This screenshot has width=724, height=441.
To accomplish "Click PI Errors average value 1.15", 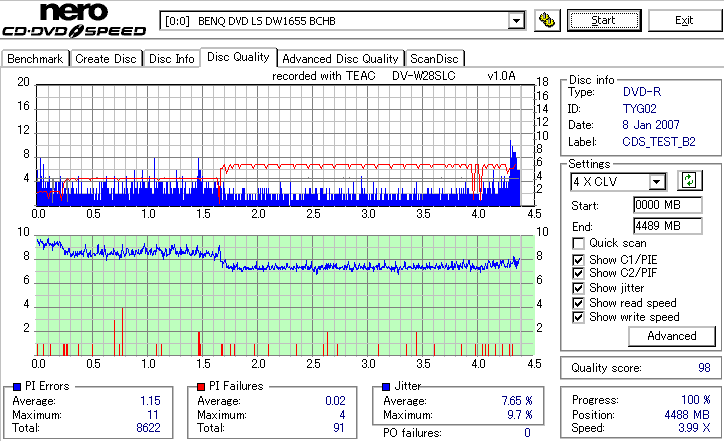I will coord(150,401).
